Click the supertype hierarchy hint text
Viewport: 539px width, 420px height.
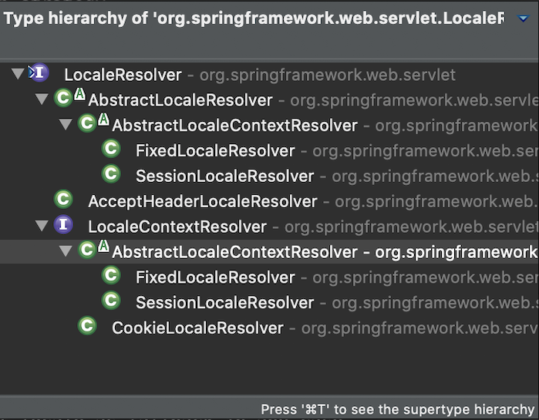pos(397,409)
